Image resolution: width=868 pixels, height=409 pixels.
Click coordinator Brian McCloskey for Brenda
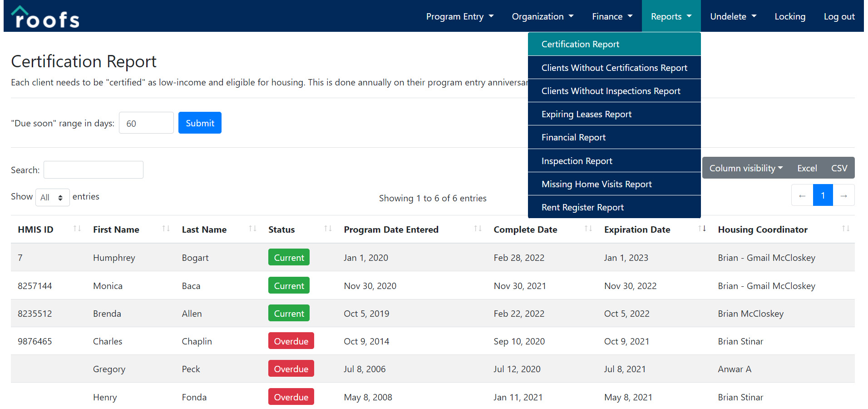[751, 314]
